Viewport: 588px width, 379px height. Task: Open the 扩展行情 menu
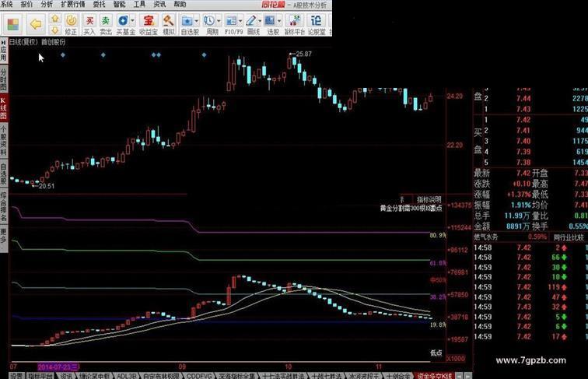coord(73,4)
